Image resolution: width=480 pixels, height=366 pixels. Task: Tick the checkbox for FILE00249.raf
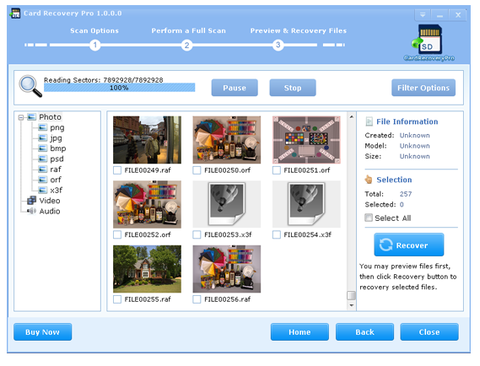pos(117,170)
